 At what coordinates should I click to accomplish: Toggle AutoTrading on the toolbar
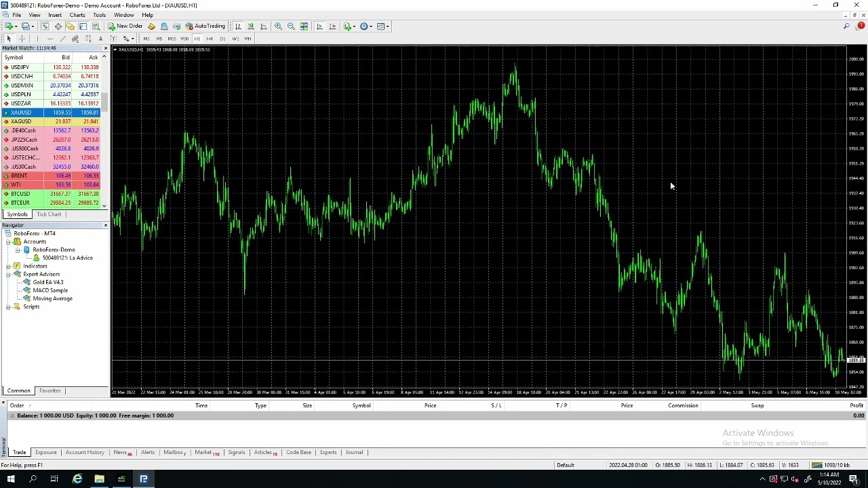(x=205, y=26)
